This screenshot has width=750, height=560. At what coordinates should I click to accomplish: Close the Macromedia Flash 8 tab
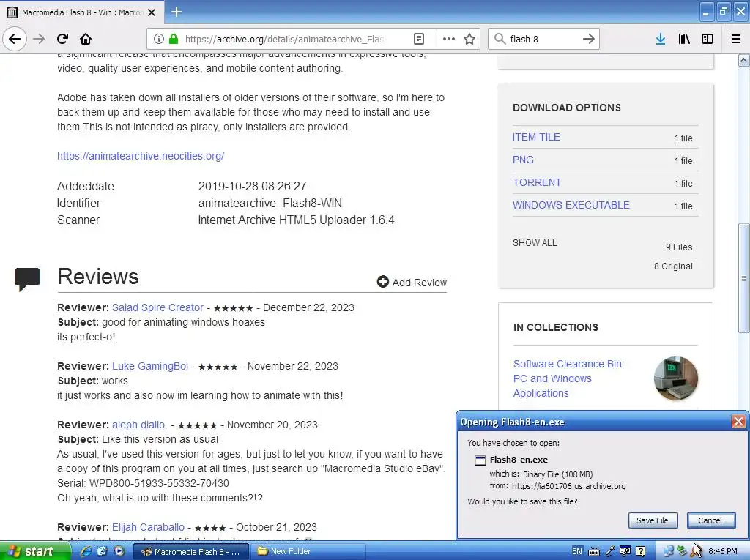(x=152, y=12)
